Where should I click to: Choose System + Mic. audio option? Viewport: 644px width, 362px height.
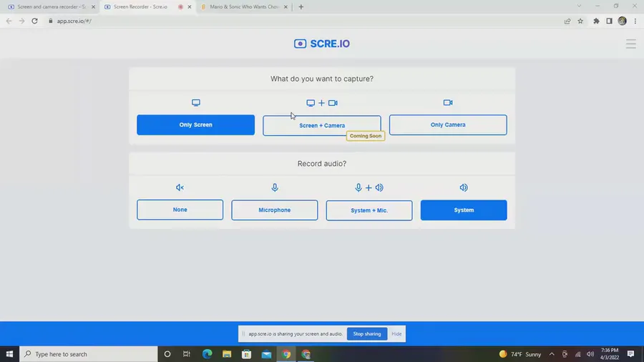coord(369,210)
